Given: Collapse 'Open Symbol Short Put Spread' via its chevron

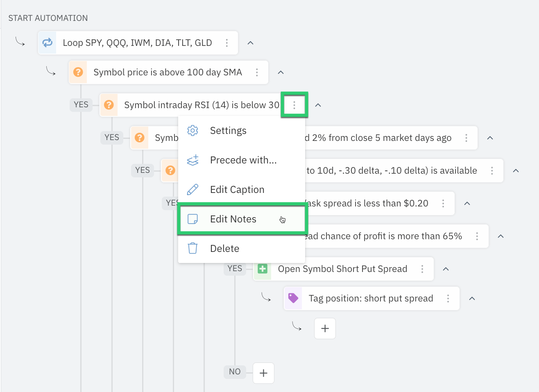Looking at the screenshot, I should tap(446, 269).
